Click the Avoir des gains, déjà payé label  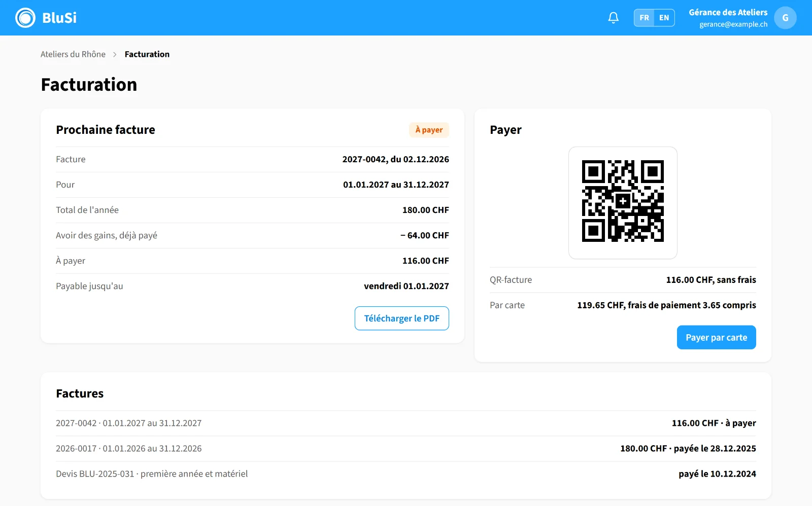pyautogui.click(x=107, y=235)
